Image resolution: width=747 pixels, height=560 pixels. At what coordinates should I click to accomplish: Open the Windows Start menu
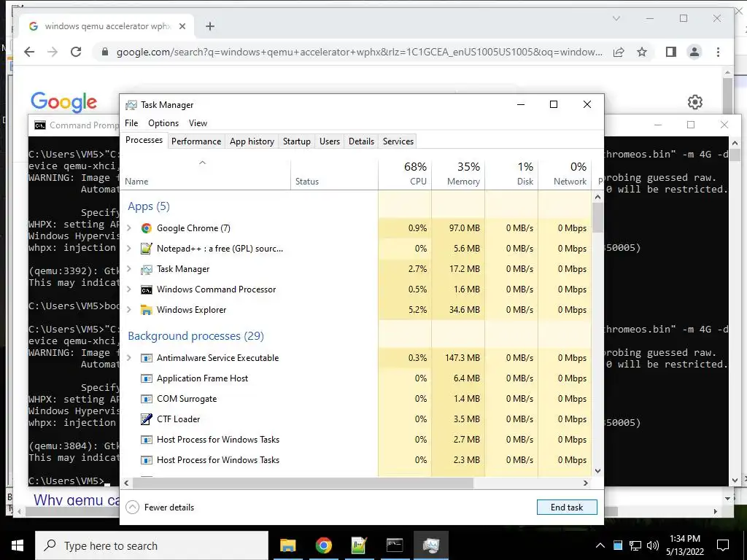click(x=18, y=545)
